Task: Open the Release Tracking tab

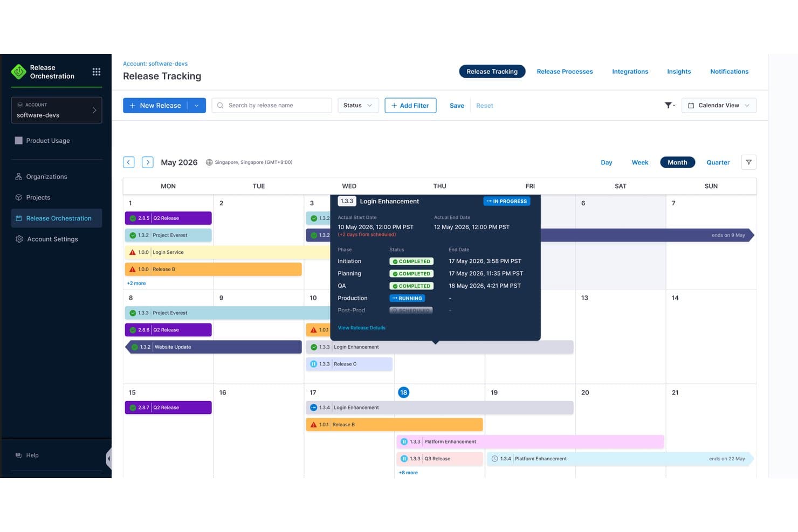Action: [492, 72]
